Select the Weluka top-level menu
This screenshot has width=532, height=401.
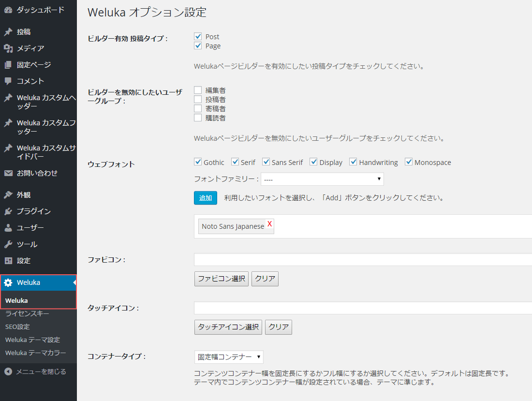pyautogui.click(x=38, y=282)
